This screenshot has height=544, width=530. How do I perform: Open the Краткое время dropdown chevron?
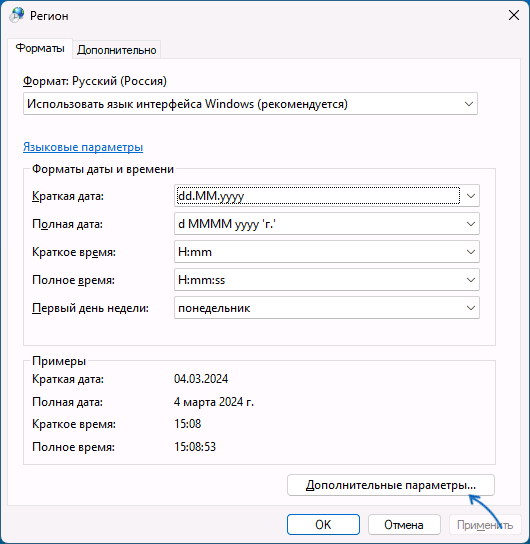coord(471,252)
